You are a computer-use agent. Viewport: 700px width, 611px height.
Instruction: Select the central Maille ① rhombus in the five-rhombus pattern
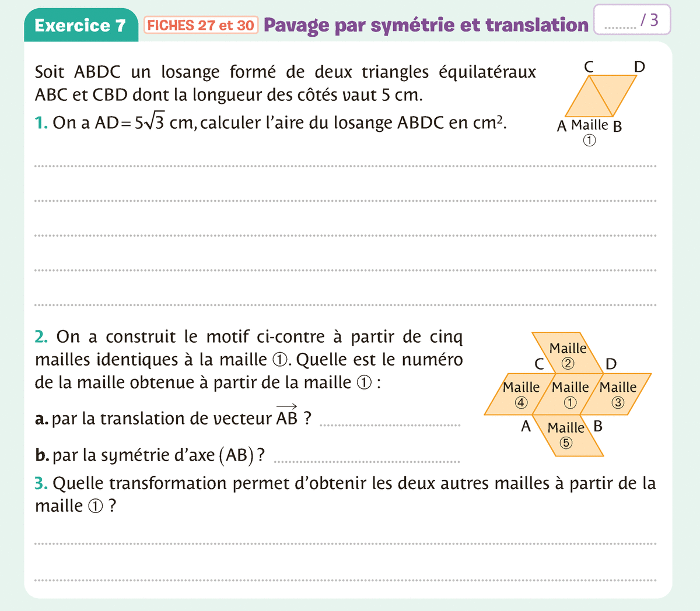coord(568,394)
